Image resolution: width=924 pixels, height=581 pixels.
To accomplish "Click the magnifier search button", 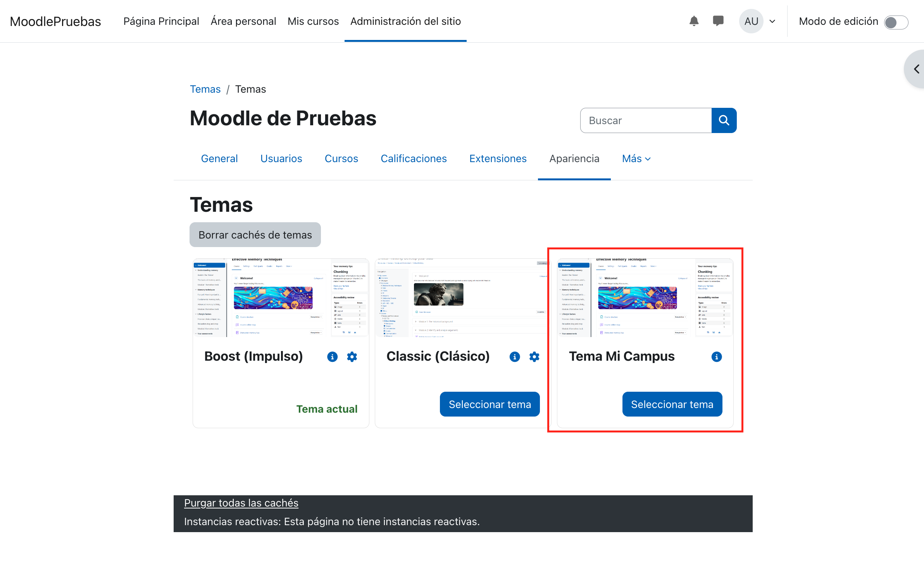I will tap(724, 120).
